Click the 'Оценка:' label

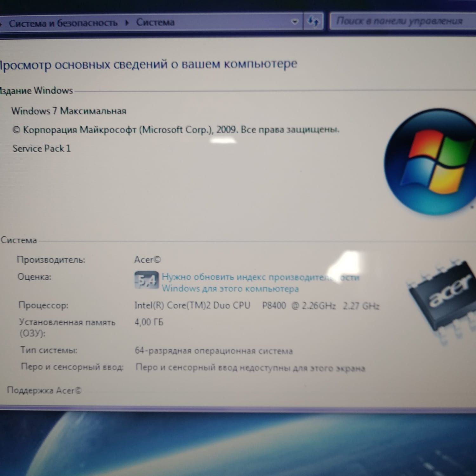(x=34, y=277)
